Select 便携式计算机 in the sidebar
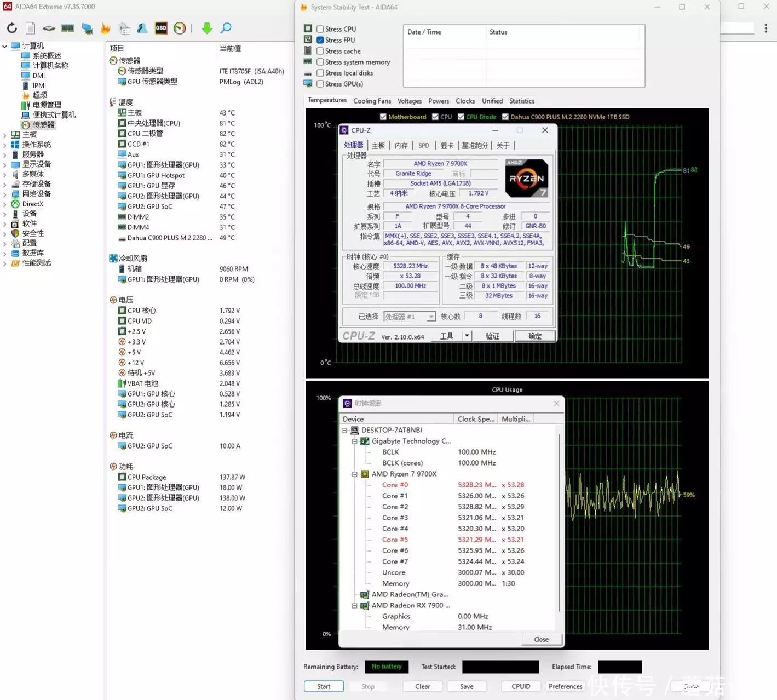This screenshot has height=700, width=777. (54, 115)
